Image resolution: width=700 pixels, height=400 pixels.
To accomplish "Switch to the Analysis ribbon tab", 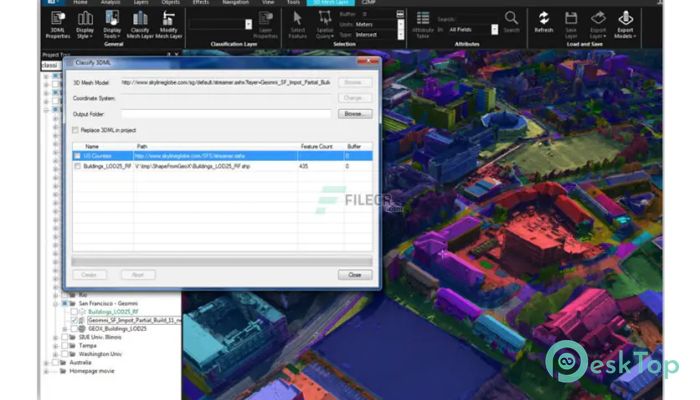I will pos(110,2).
